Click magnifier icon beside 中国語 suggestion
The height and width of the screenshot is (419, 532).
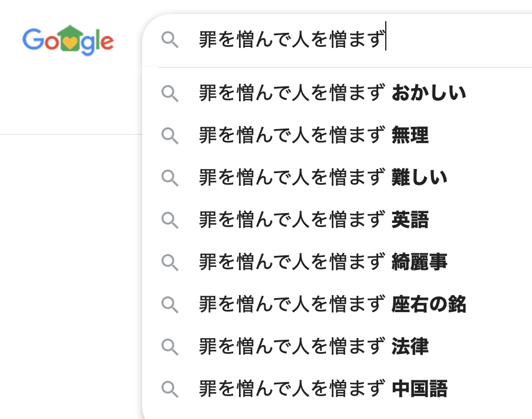[170, 389]
